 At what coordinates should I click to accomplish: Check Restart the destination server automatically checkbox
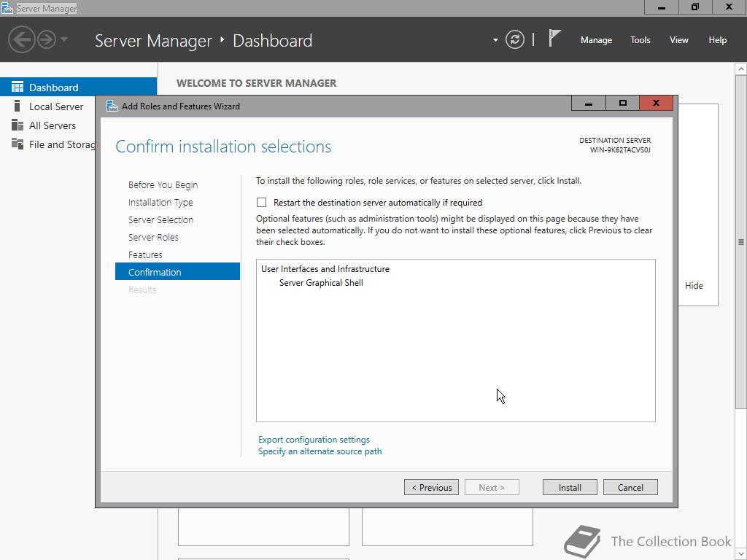(x=262, y=203)
